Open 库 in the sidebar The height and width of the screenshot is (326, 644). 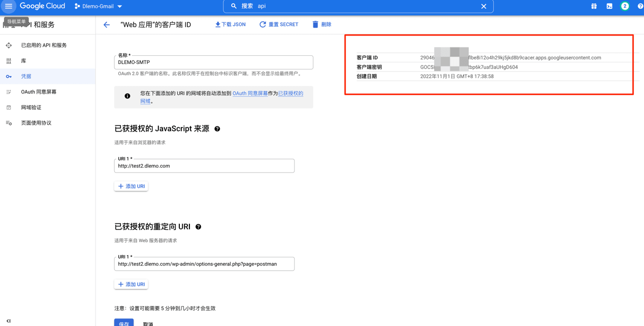[23, 61]
